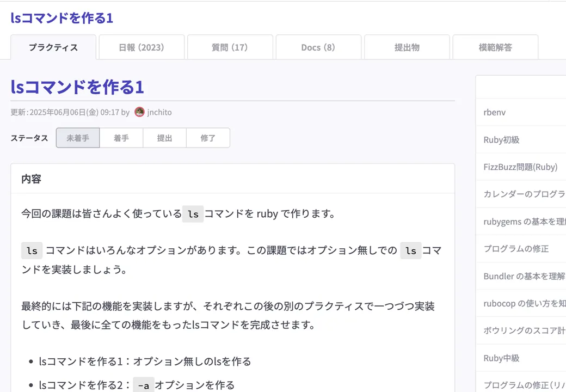Click bullet lsコマンドを作る1：オプション無しのlsを作る
This screenshot has width=566, height=392.
coord(145,362)
